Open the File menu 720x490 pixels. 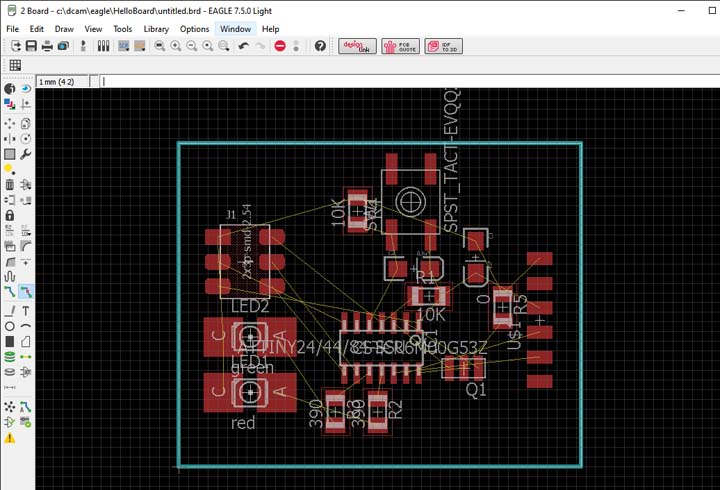[12, 29]
